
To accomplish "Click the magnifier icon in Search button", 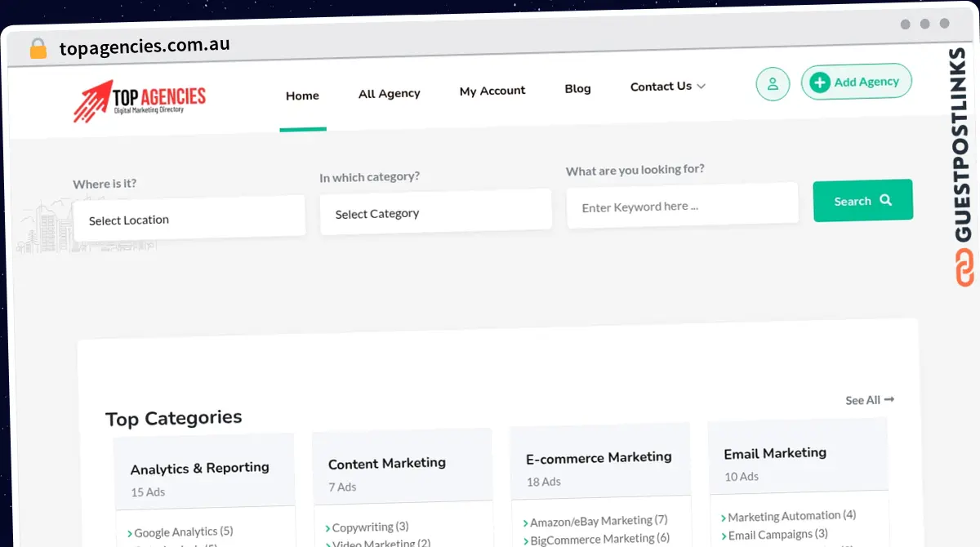I will pos(886,200).
